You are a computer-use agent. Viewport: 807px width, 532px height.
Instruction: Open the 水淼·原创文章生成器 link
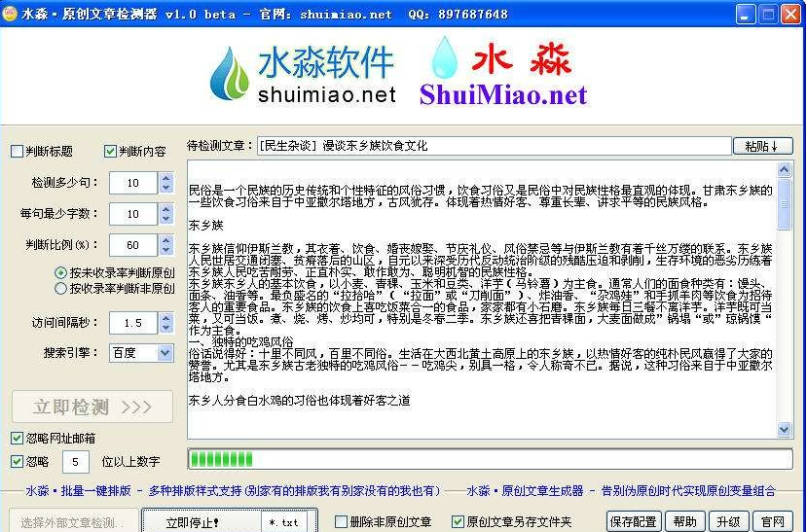(621, 491)
